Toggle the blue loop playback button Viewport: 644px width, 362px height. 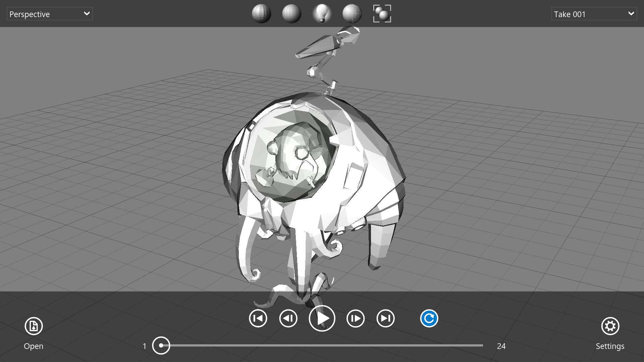click(x=429, y=318)
